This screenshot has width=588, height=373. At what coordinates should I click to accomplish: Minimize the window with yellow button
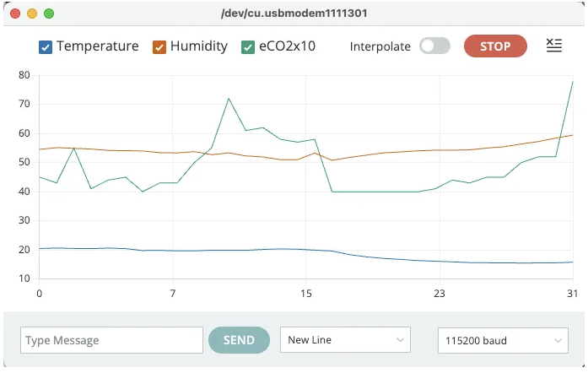coord(32,14)
